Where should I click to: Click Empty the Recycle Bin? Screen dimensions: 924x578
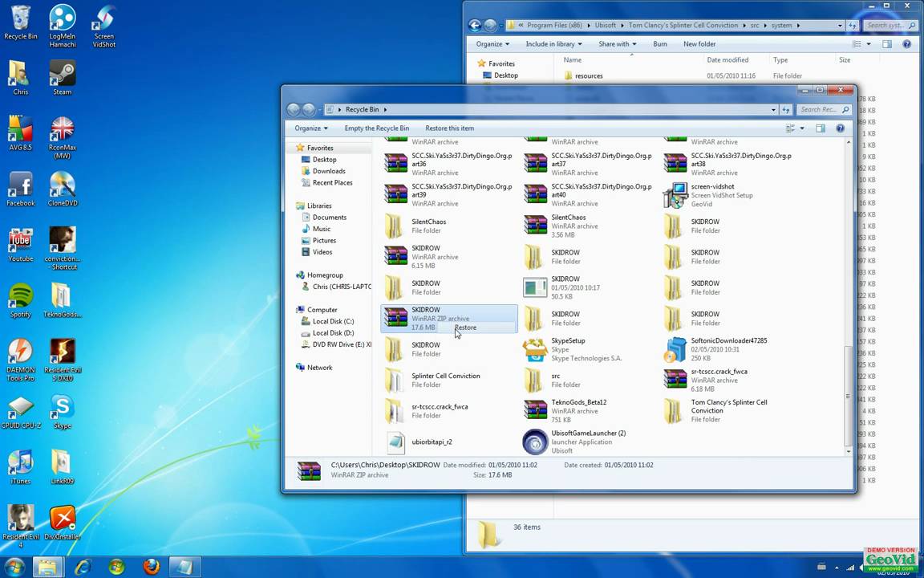click(376, 128)
